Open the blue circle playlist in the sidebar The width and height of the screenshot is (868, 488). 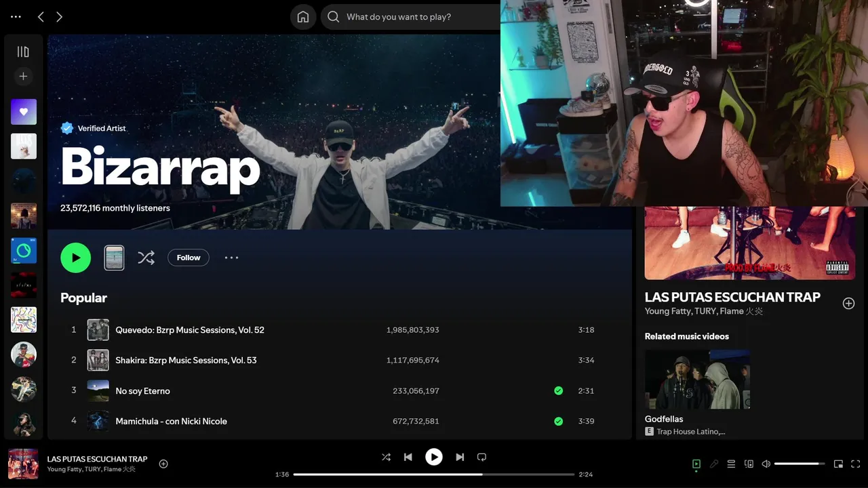pos(24,251)
